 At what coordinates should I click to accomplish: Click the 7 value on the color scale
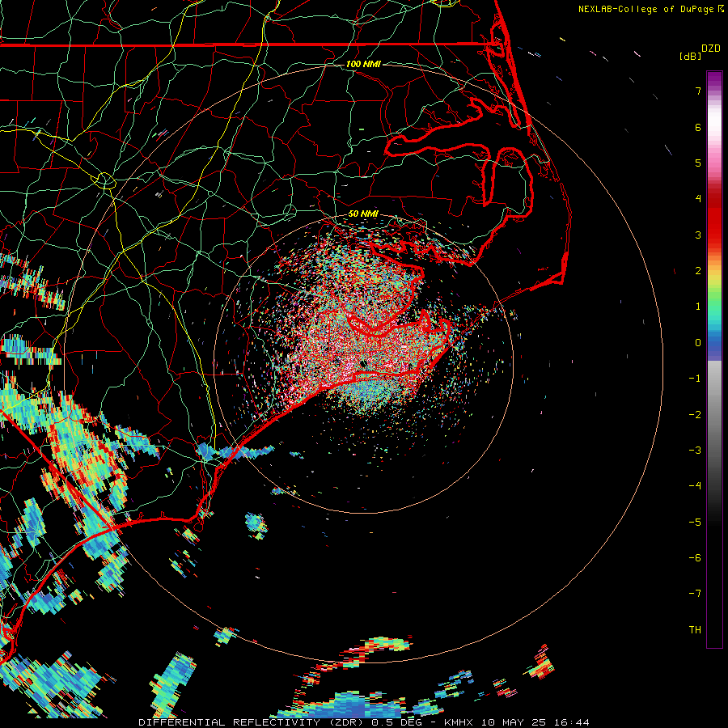pos(698,91)
